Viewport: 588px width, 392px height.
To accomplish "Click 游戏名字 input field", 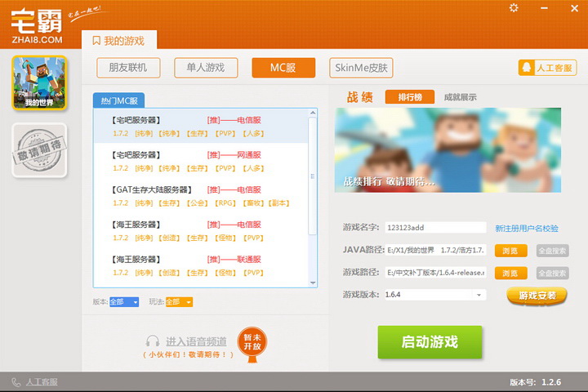I will click(x=436, y=228).
